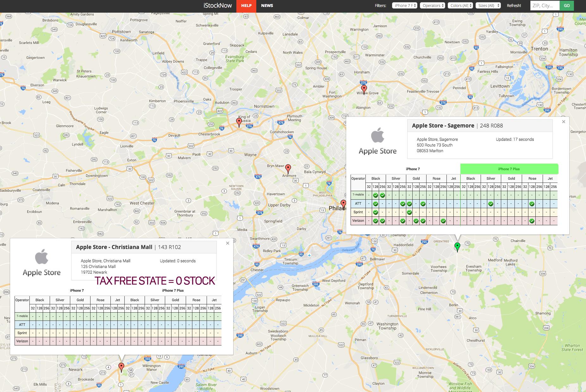Open the Sizes (All) filter dropdown
The width and height of the screenshot is (586, 392).
(488, 5)
